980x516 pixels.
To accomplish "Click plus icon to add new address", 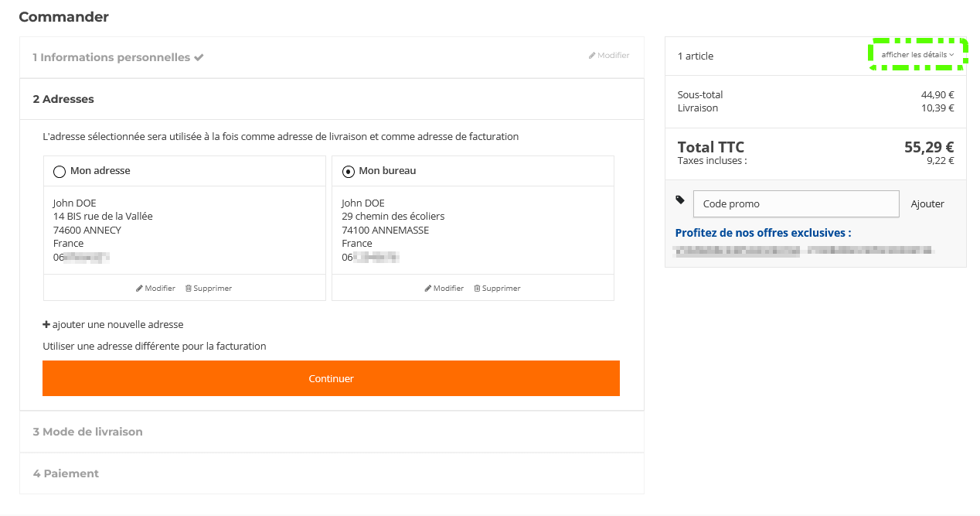I will (x=46, y=325).
